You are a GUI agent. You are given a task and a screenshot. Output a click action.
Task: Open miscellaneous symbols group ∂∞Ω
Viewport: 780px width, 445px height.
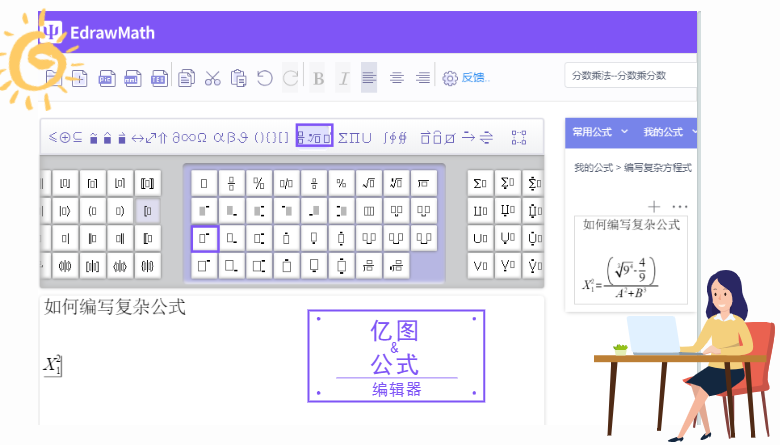click(189, 138)
